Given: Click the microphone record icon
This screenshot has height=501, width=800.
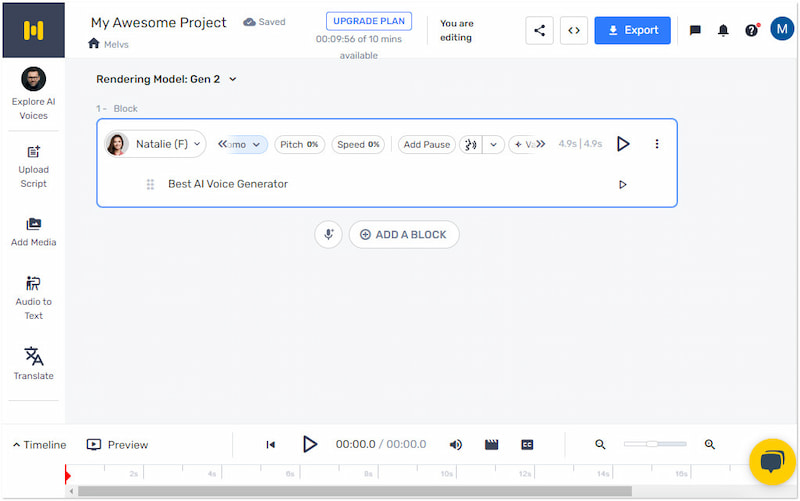Looking at the screenshot, I should pos(328,234).
